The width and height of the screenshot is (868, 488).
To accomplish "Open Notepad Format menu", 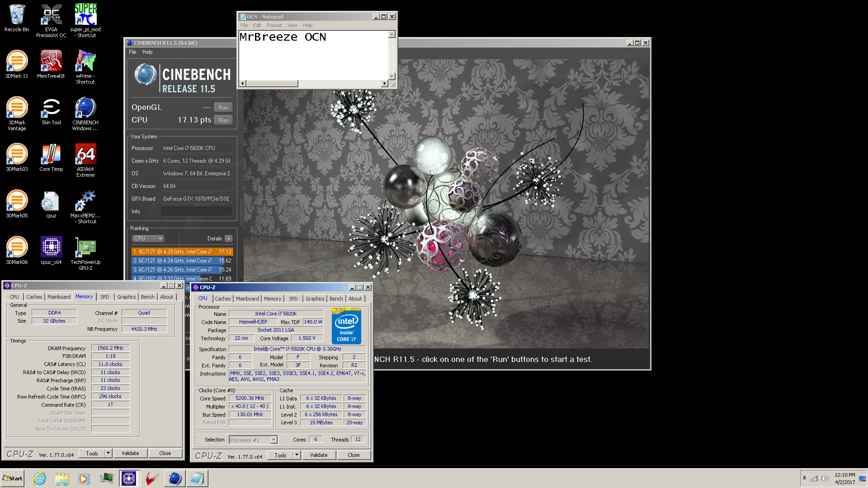I will [274, 25].
